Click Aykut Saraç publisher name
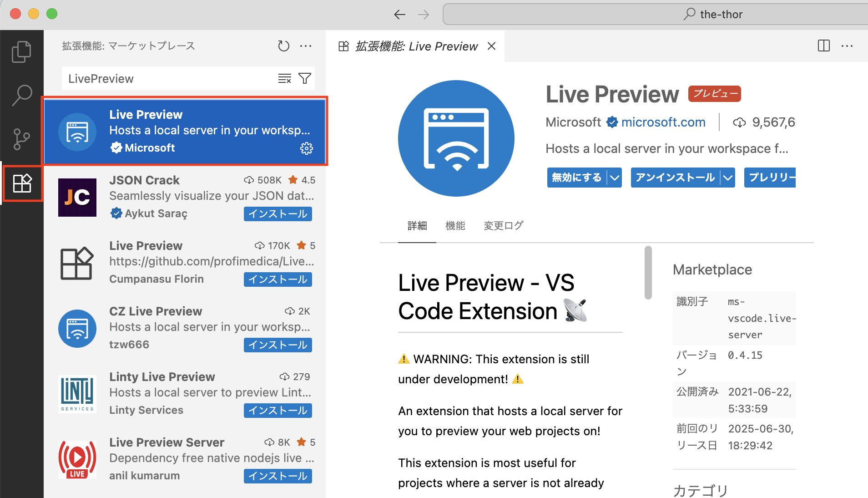Image resolution: width=868 pixels, height=498 pixels. 156,213
